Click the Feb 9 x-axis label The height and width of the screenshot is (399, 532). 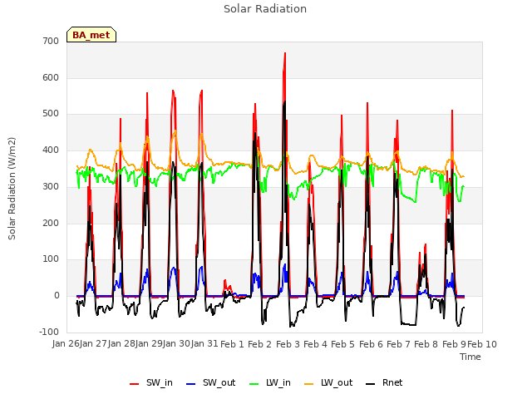[x=454, y=344]
